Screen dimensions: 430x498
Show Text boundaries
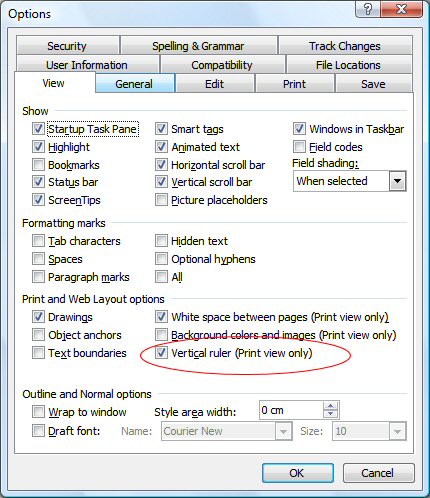(38, 353)
